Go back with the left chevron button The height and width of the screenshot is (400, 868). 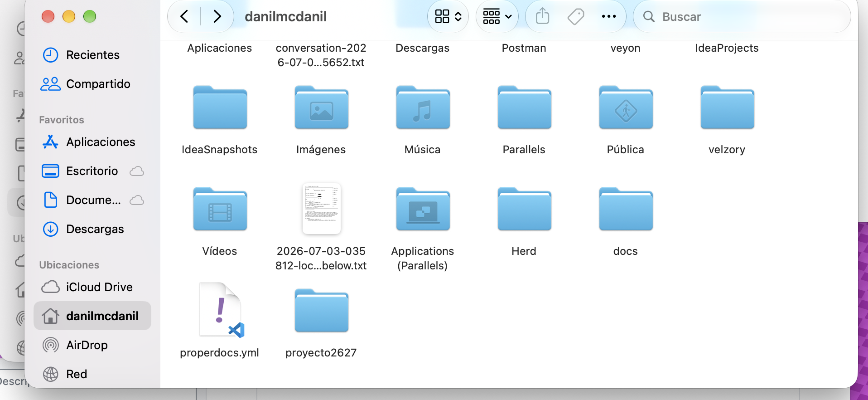(184, 17)
